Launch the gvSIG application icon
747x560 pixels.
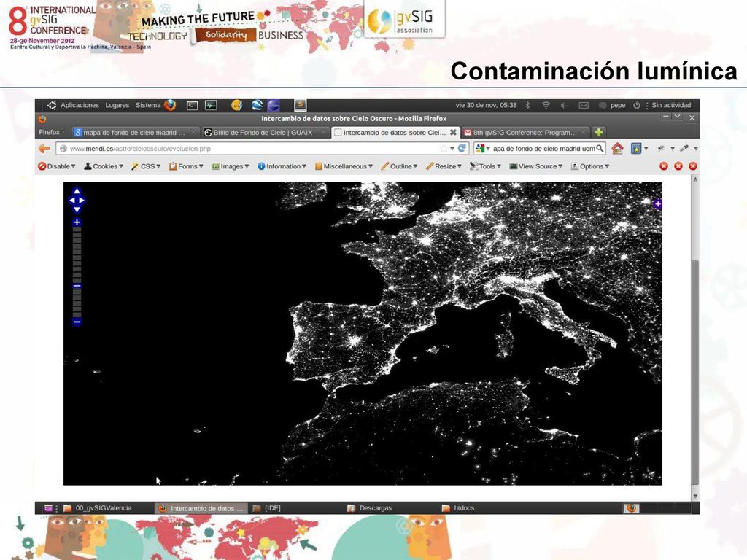(x=237, y=105)
